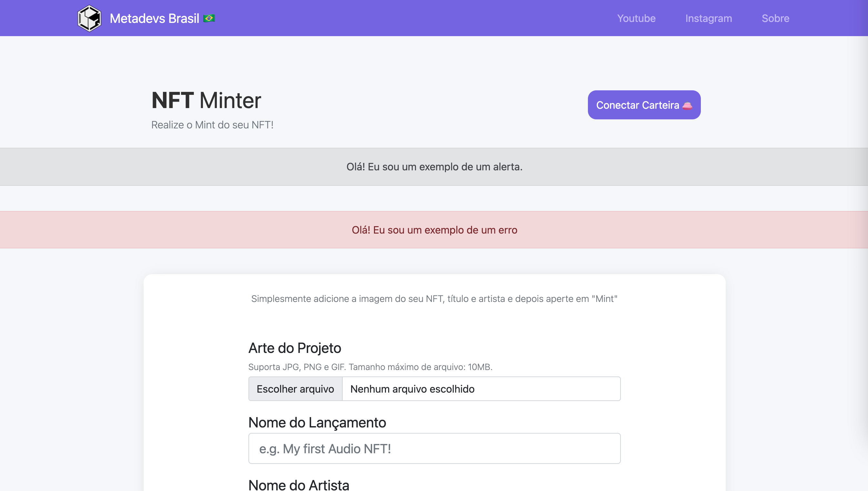Image resolution: width=868 pixels, height=491 pixels.
Task: Click the Brazil flag emoji icon
Action: click(x=209, y=18)
